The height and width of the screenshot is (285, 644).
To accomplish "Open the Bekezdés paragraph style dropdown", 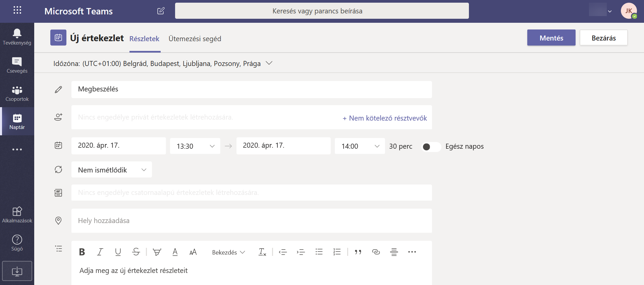I will coord(228,252).
